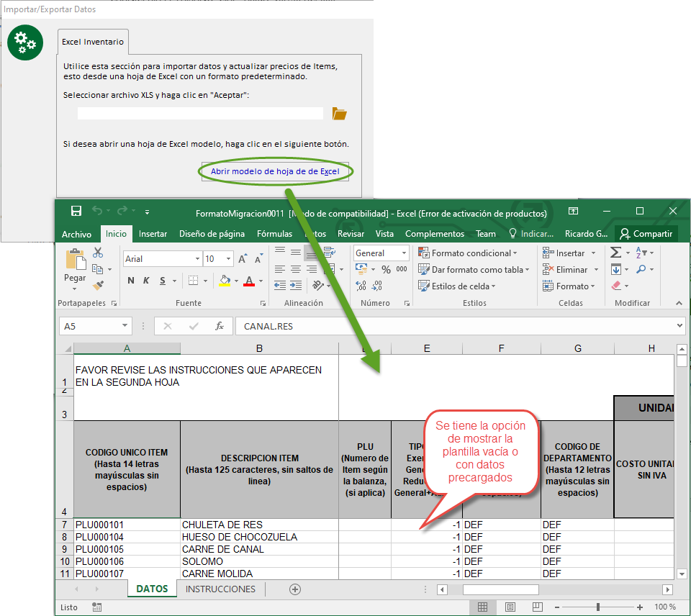Add a new sheet with plus icon
This screenshot has width=691, height=616.
[294, 589]
